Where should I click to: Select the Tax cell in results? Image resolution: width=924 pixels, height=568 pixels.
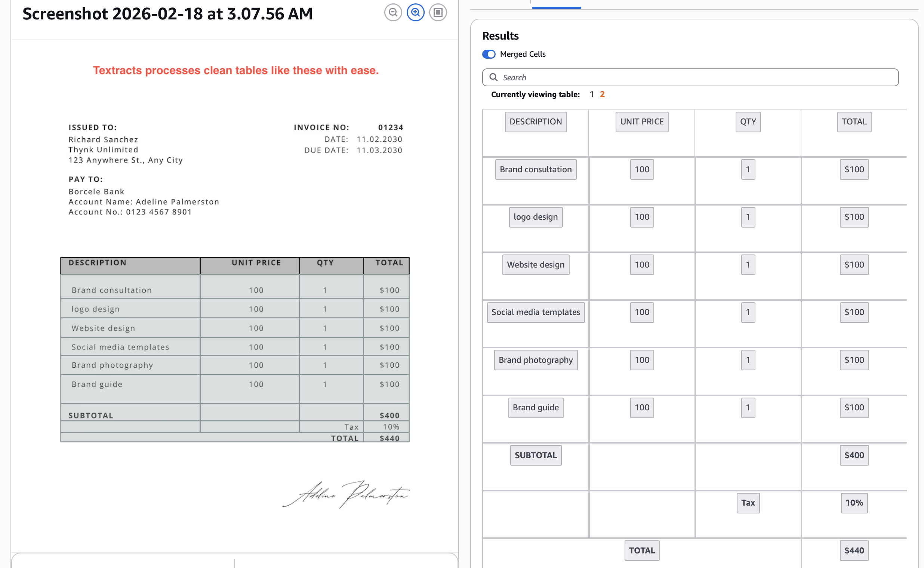click(x=748, y=503)
